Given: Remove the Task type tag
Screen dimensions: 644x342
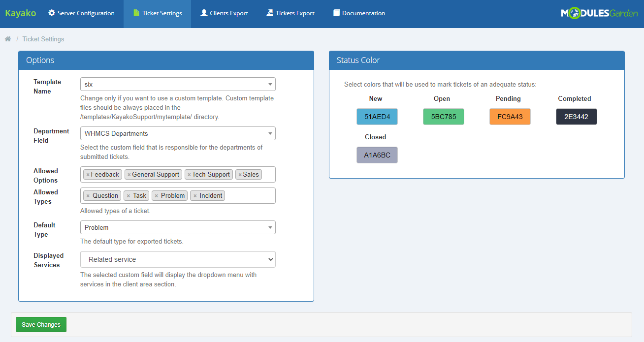Looking at the screenshot, I should coord(128,196).
